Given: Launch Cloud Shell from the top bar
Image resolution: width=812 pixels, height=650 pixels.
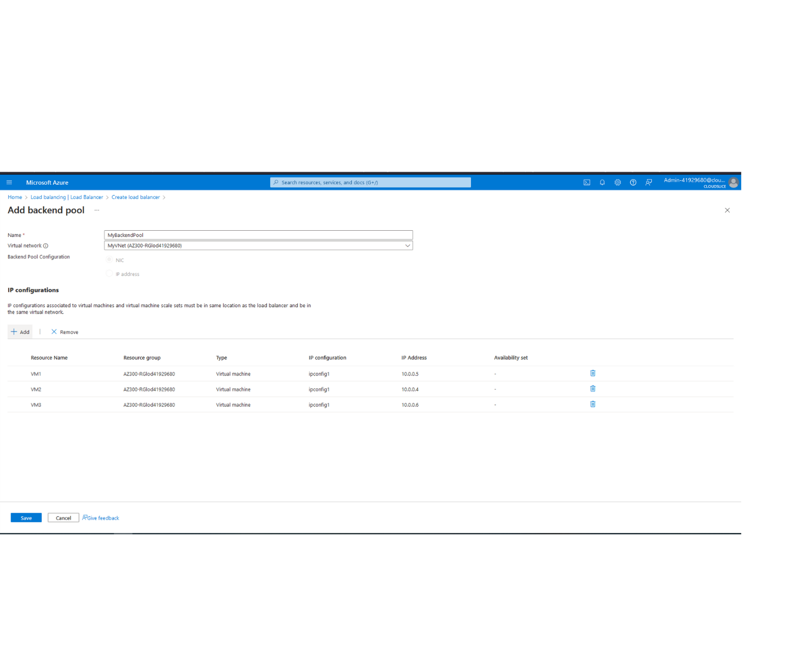Looking at the screenshot, I should click(x=587, y=183).
